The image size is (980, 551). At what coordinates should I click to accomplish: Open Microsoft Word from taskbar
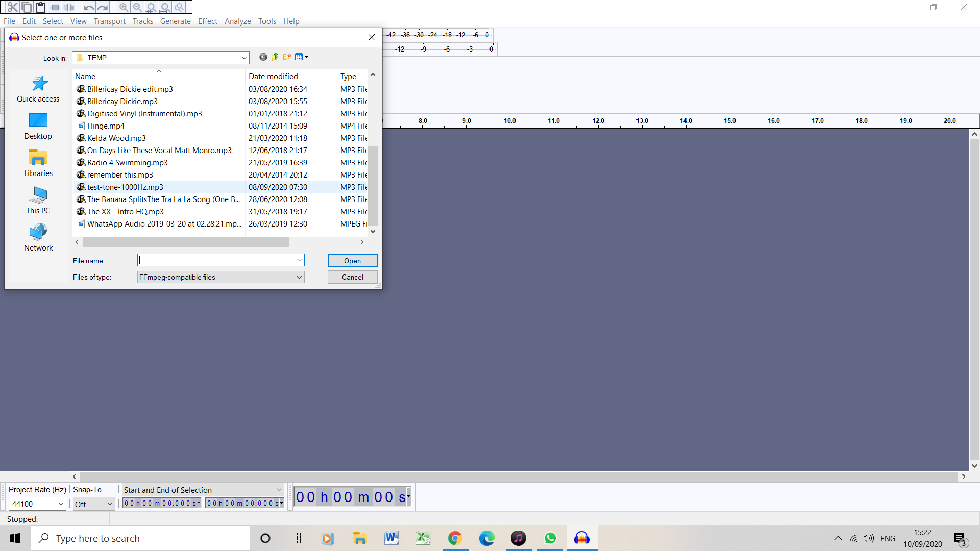pyautogui.click(x=391, y=538)
